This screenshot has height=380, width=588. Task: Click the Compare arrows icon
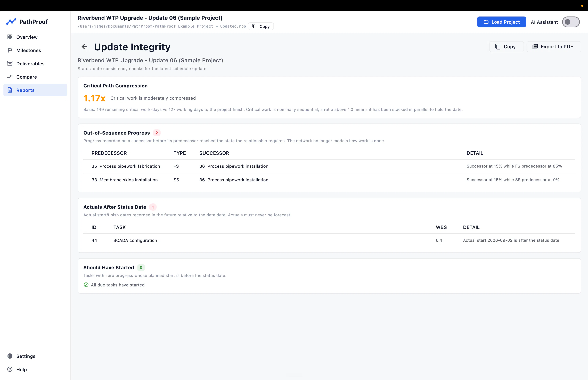[10, 77]
